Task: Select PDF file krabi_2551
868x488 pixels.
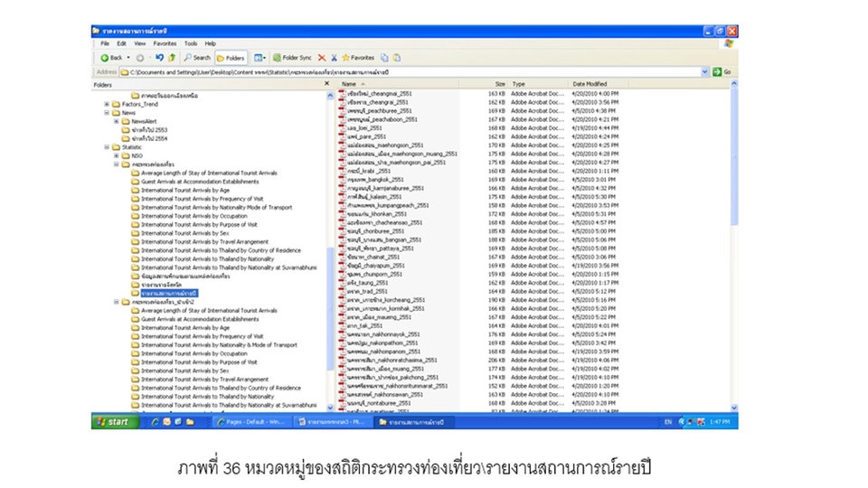Action: 369,171
